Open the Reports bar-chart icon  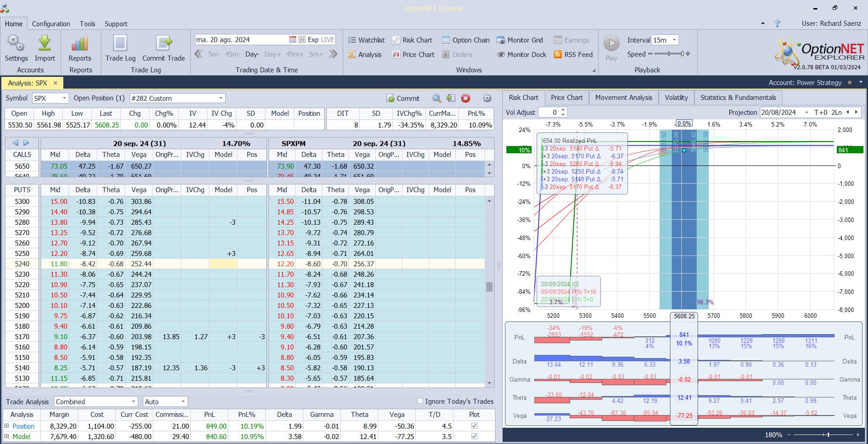click(80, 43)
